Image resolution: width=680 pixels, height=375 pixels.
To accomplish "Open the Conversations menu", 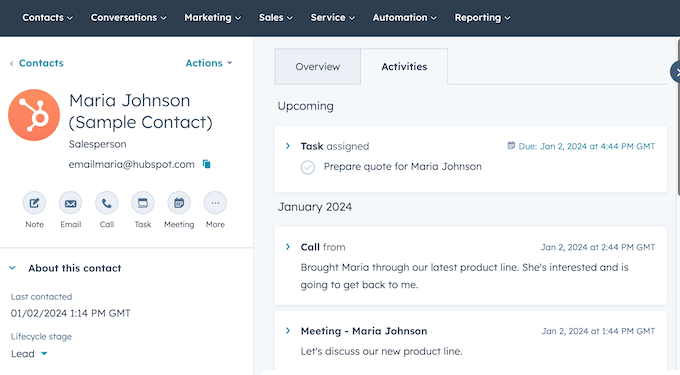I will pyautogui.click(x=128, y=17).
